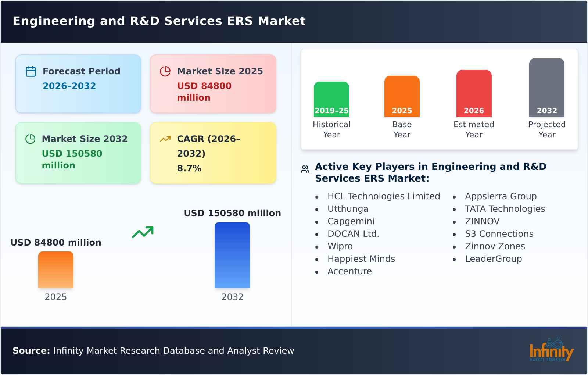This screenshot has width=588, height=375.
Task: Click the Accenture bullet item
Action: pyautogui.click(x=350, y=271)
